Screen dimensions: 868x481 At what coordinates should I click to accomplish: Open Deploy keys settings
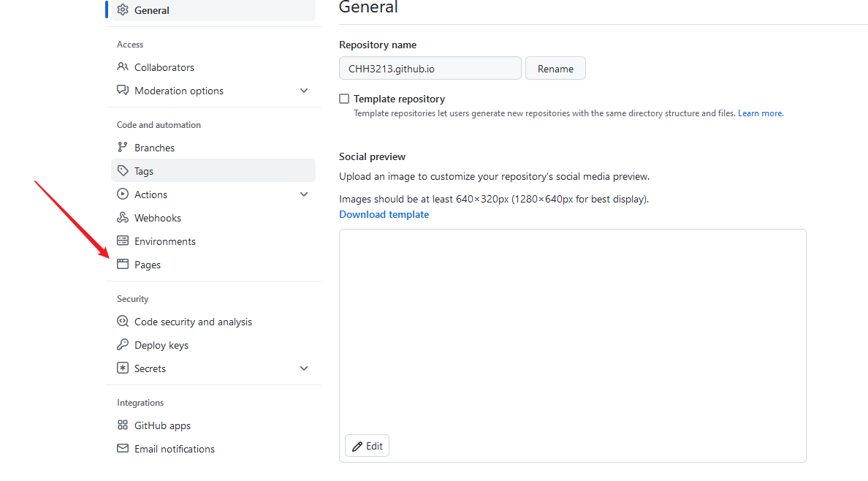pos(213,345)
